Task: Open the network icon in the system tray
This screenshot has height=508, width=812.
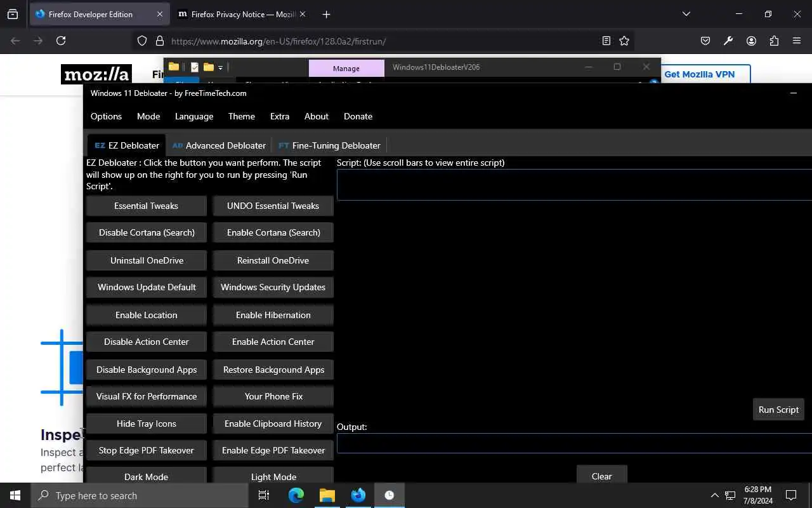Action: 730,495
